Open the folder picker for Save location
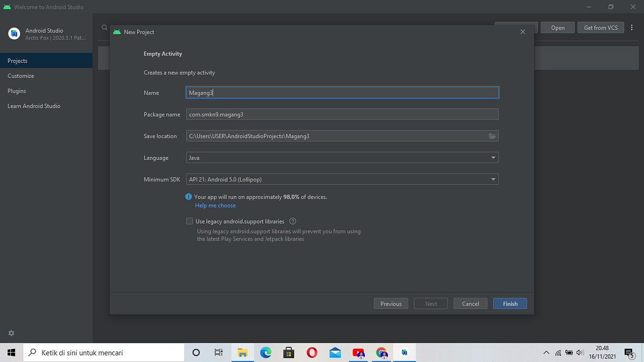 [492, 136]
